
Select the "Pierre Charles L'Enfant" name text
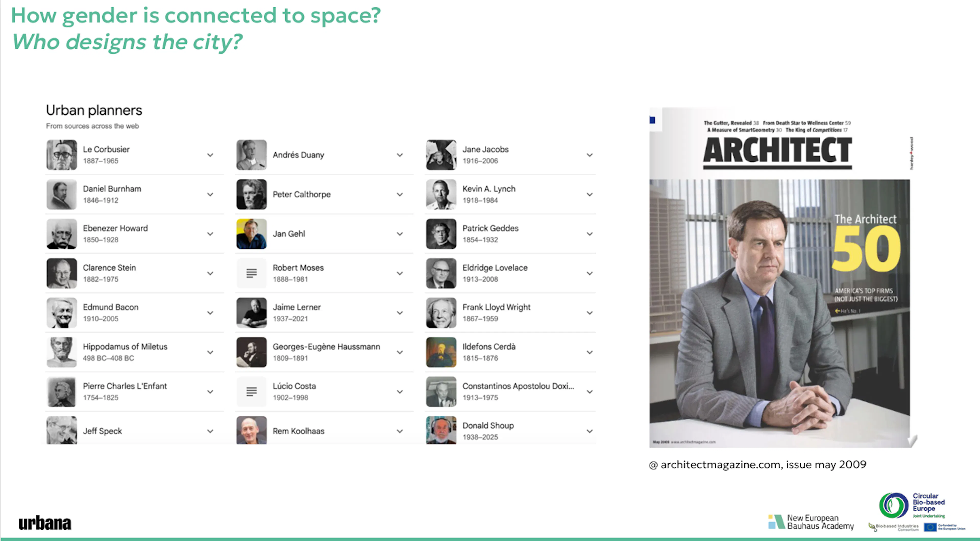(125, 386)
